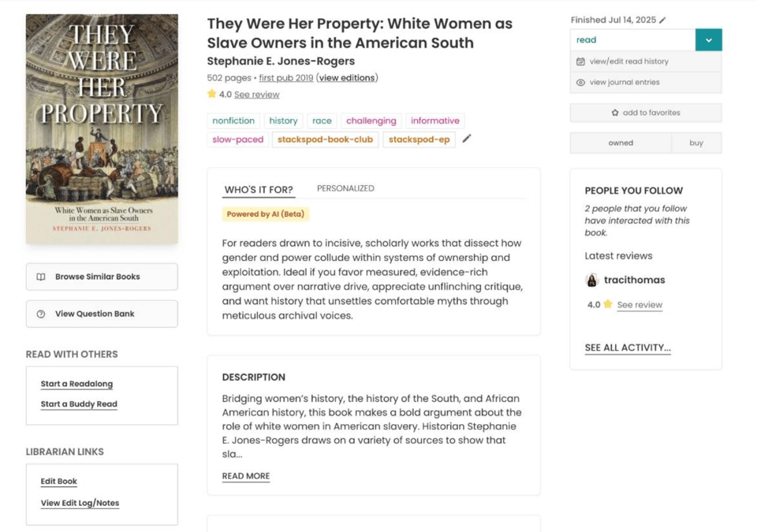Open the 'See review' link under the rating
The width and height of the screenshot is (757, 532).
pos(259,94)
